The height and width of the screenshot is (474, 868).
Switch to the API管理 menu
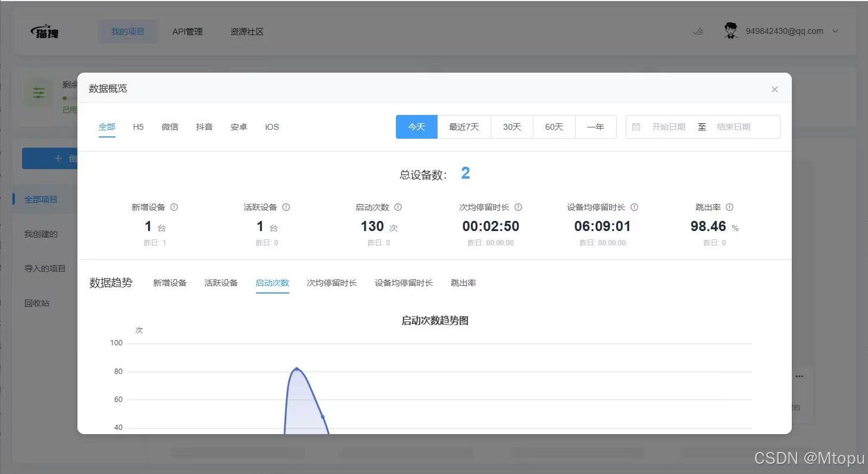point(187,31)
